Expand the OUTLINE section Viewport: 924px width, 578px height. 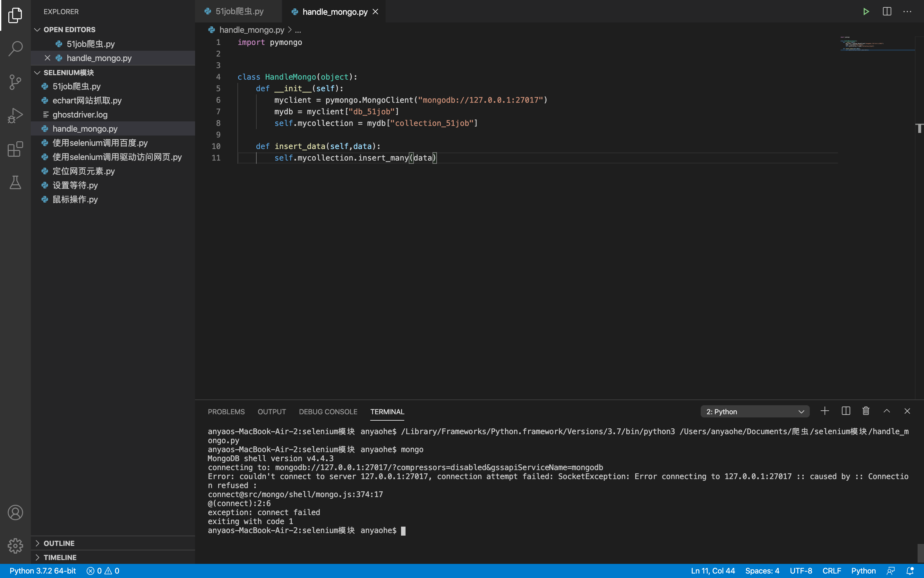tap(113, 543)
